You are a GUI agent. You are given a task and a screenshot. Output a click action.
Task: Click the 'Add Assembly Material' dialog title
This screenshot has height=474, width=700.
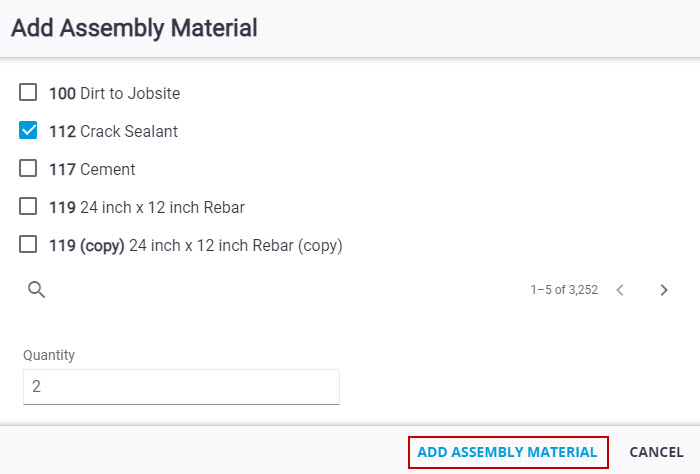(x=134, y=28)
